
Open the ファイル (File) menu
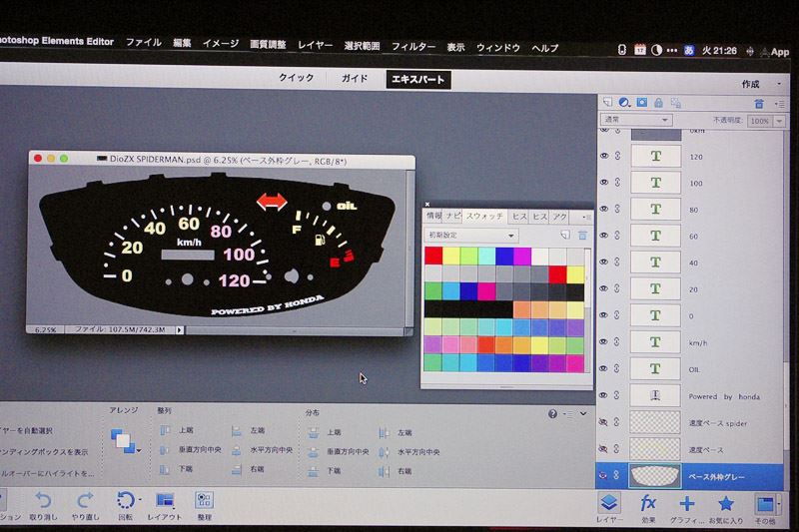pyautogui.click(x=143, y=43)
